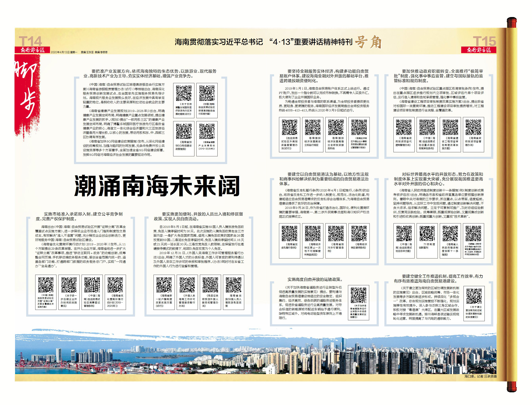The image size is (532, 405).
Task: Click QR code for 优化营商环境行动计划(2019-2020年)
Action: point(115,285)
